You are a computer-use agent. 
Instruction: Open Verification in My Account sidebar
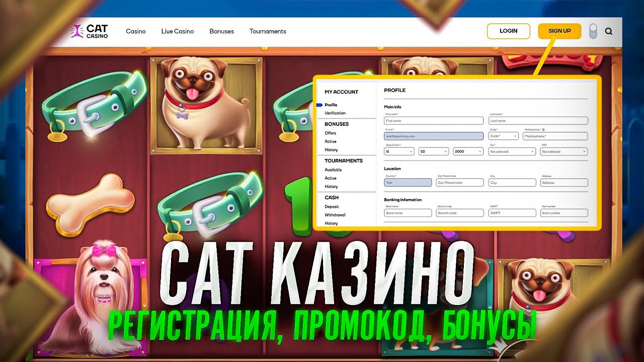pyautogui.click(x=335, y=113)
